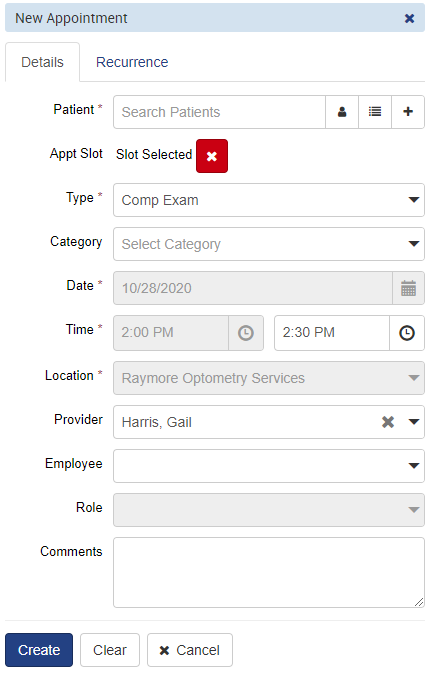Viewport: 429px width, 673px height.
Task: Open the end time clock picker
Action: pyautogui.click(x=407, y=333)
